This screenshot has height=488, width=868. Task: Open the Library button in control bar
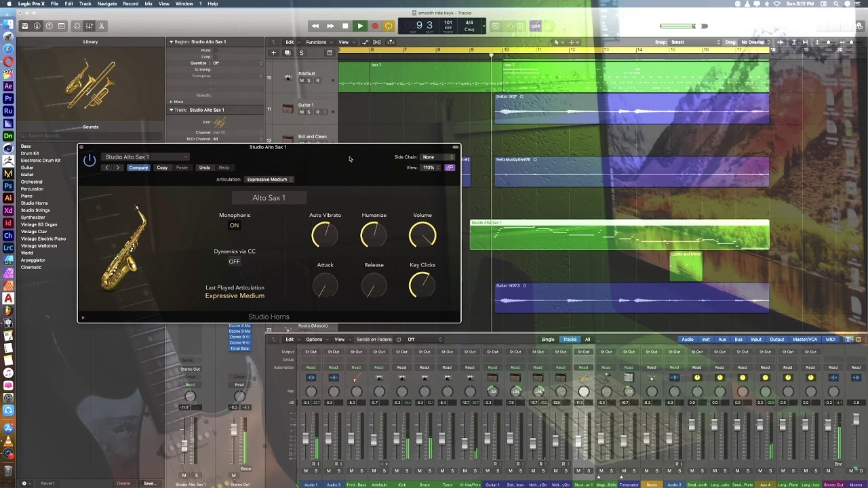(24, 26)
